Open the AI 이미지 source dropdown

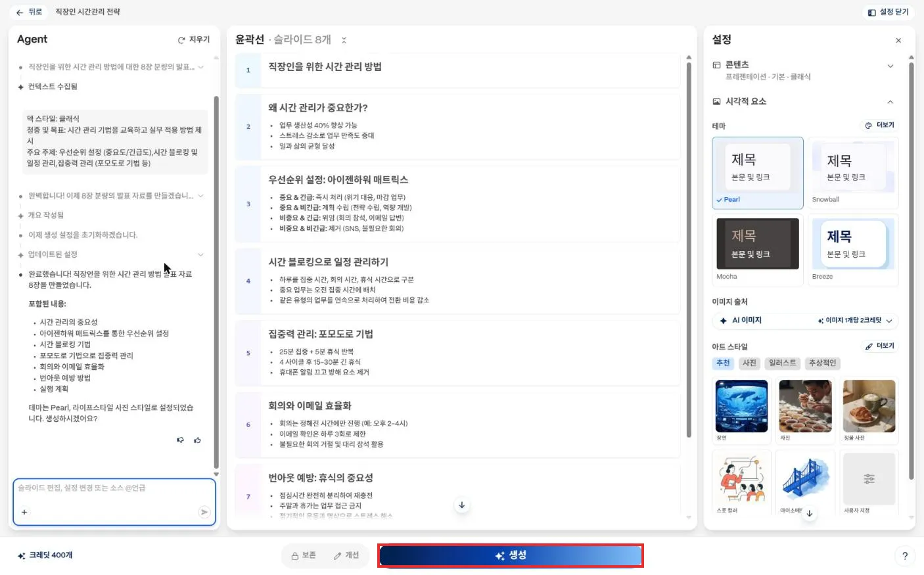point(805,321)
